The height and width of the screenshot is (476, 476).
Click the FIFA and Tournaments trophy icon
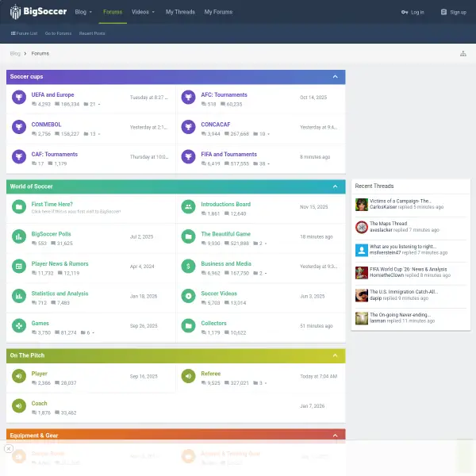pos(188,156)
